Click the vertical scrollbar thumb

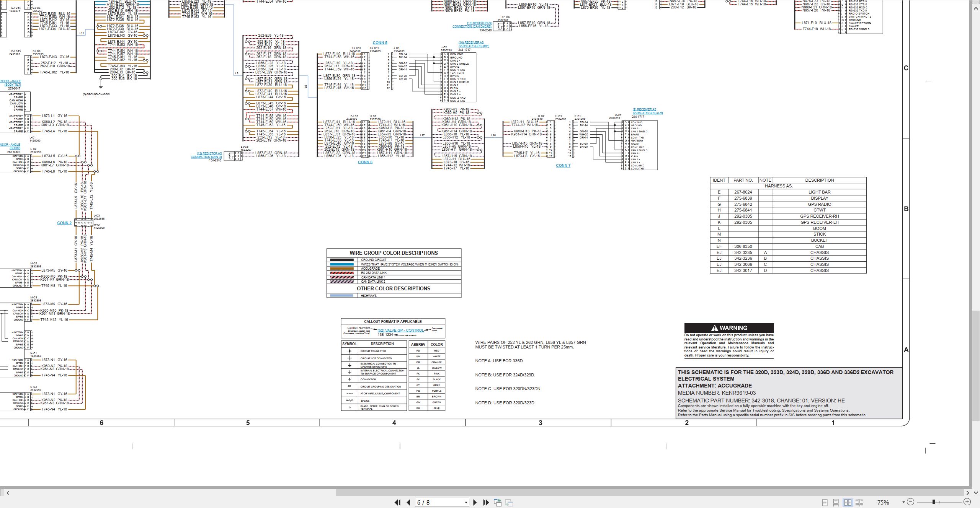pyautogui.click(x=976, y=365)
